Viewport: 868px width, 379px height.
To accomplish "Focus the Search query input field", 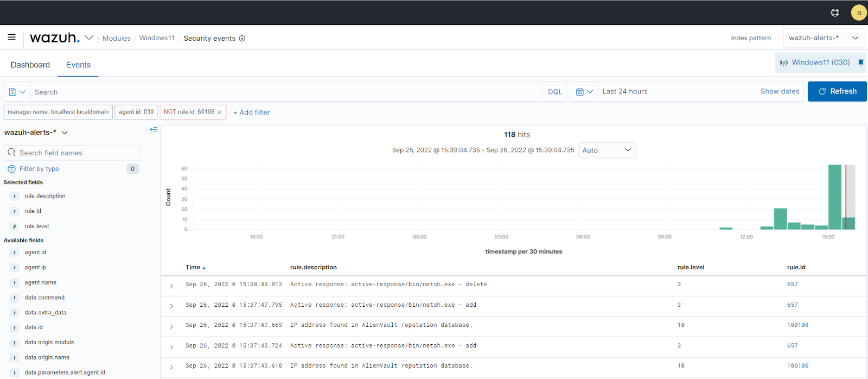I will point(286,92).
